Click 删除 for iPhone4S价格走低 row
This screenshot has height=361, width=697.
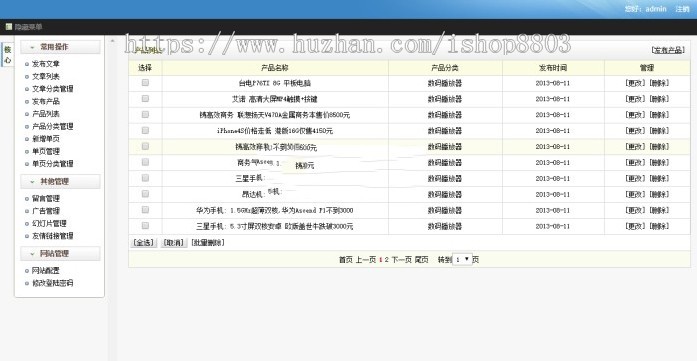point(659,131)
